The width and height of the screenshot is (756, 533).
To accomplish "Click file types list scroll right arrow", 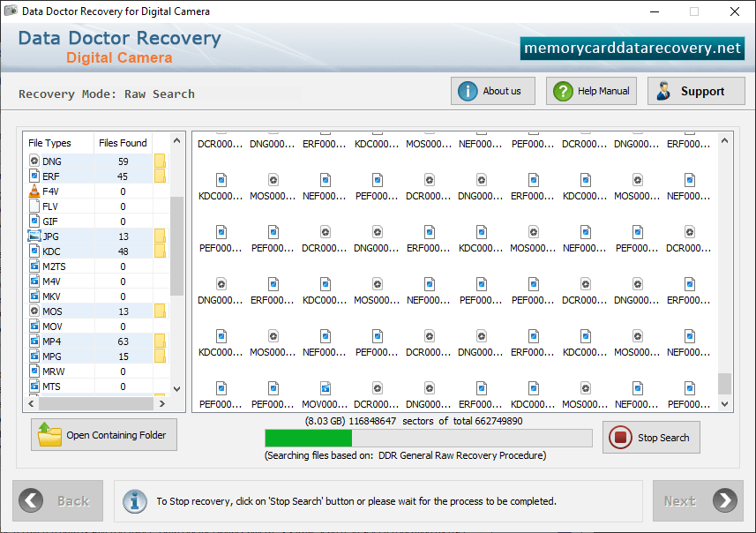I will 162,403.
